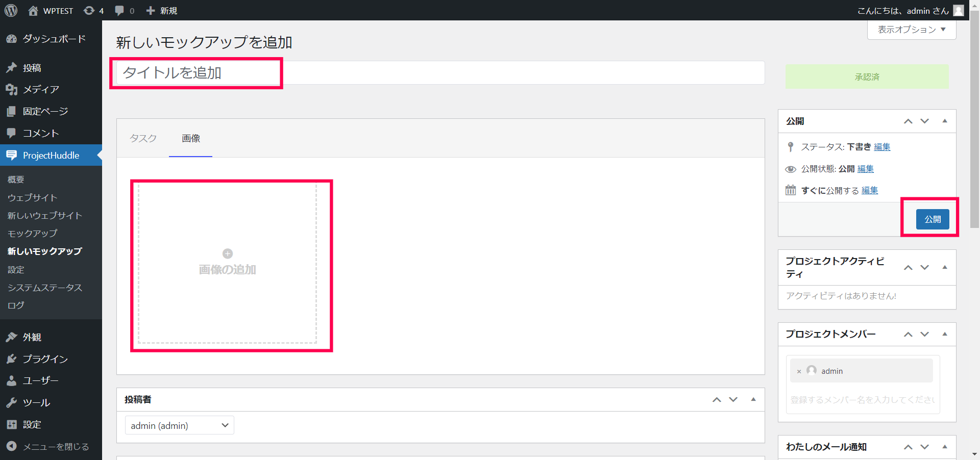The height and width of the screenshot is (460, 980).
Task: Remove admin from project members
Action: tap(799, 371)
